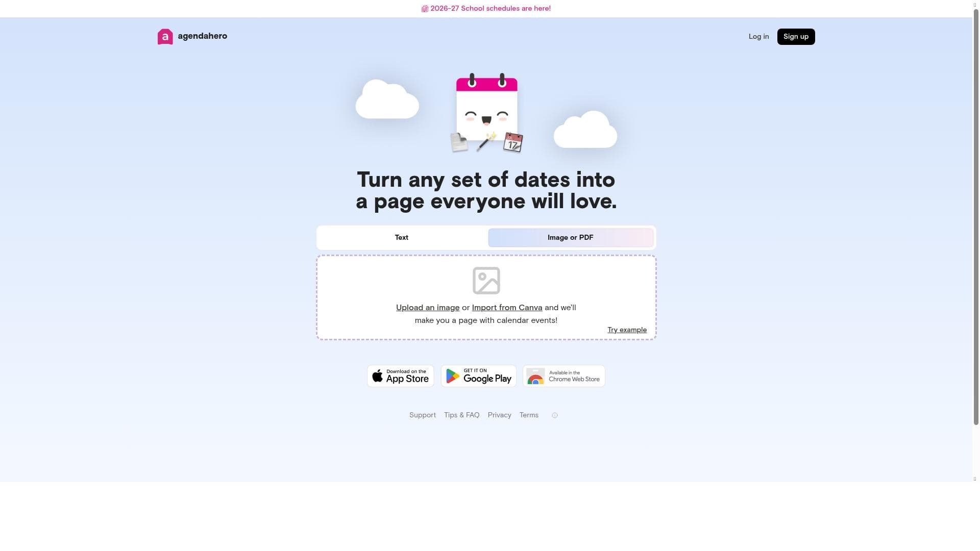Select the Image or PDF tab
Screen dimensions: 980x551
(571, 238)
